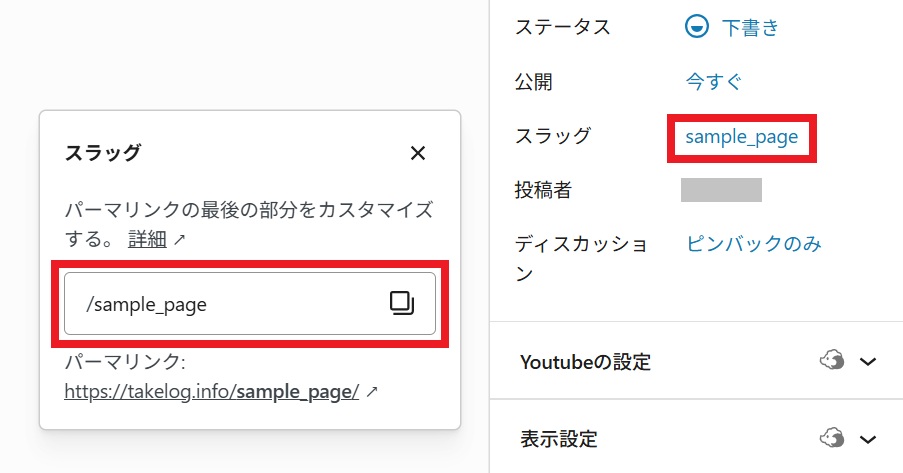The image size is (903, 473).
Task: Open the sample_page slug setting
Action: pos(742,137)
